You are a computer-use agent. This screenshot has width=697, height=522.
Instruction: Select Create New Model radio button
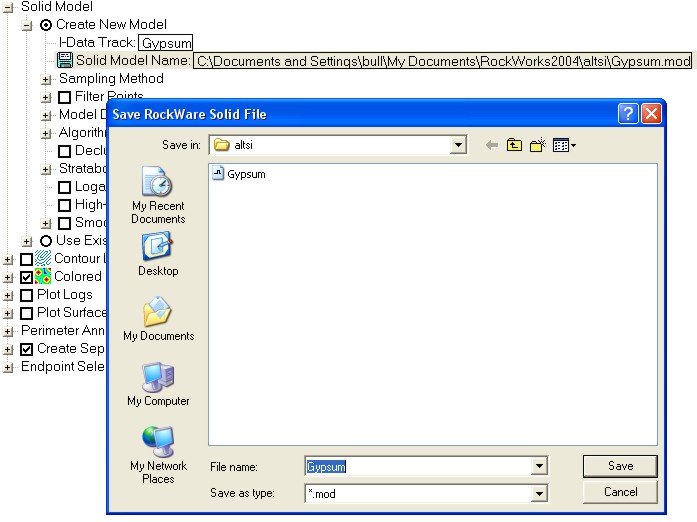pos(46,25)
